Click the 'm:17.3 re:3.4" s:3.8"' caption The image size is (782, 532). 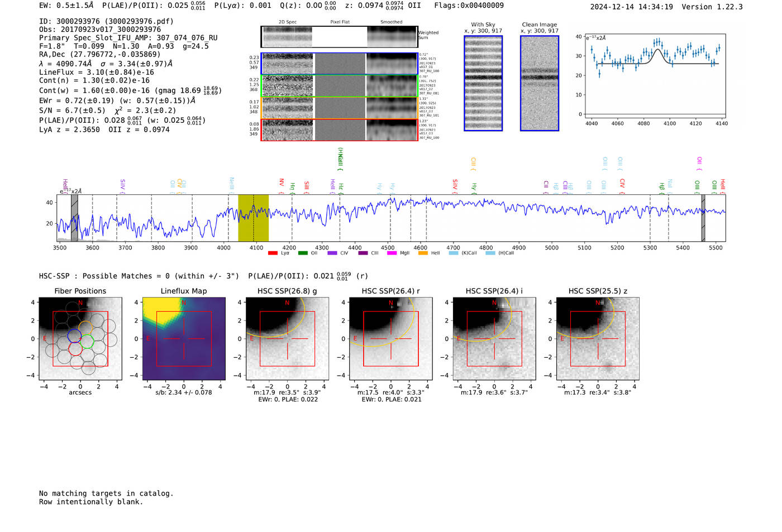pyautogui.click(x=598, y=392)
